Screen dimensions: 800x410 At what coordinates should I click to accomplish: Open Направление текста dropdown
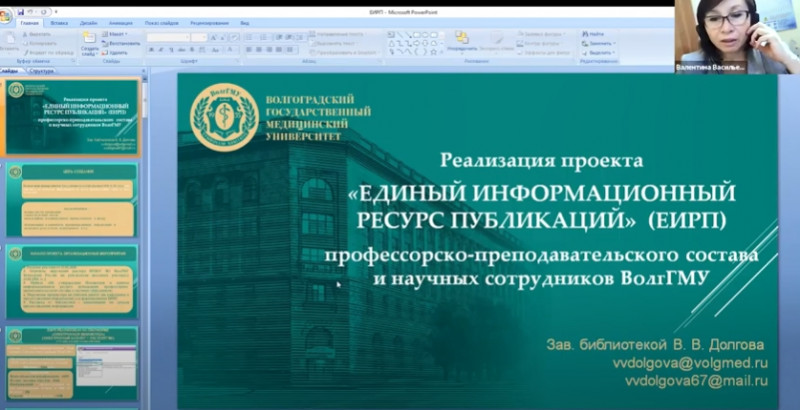click(x=339, y=34)
